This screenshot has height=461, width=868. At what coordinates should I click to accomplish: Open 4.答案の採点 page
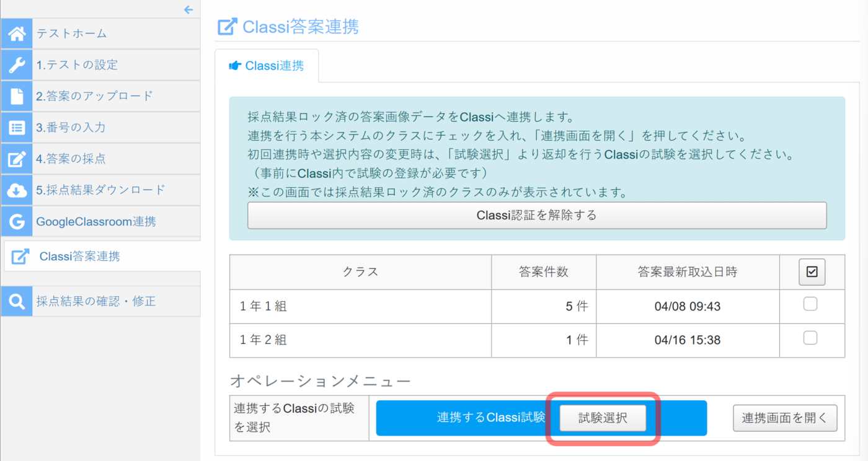(x=100, y=159)
